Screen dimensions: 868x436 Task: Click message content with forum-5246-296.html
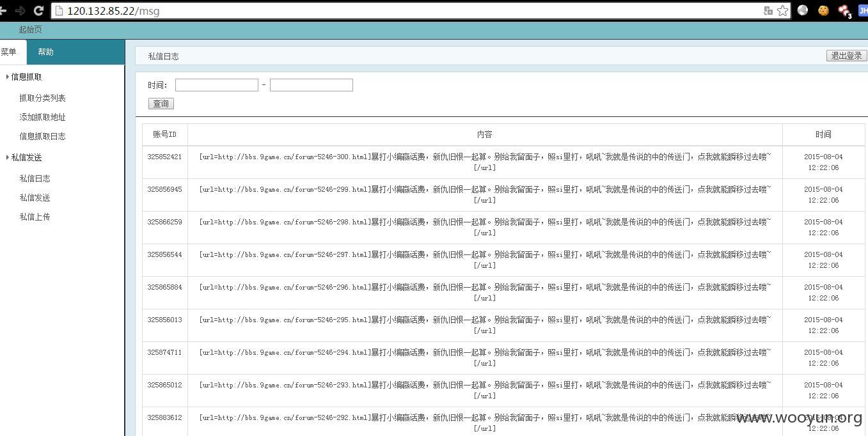485,293
